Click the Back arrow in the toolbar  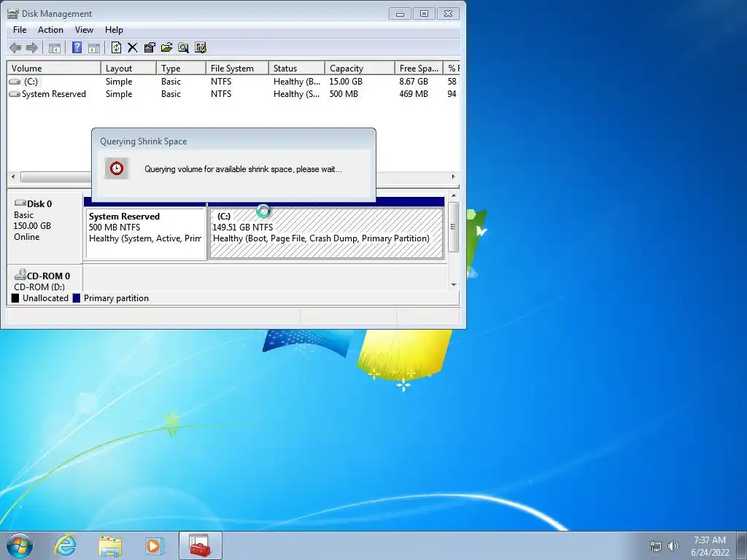15,47
